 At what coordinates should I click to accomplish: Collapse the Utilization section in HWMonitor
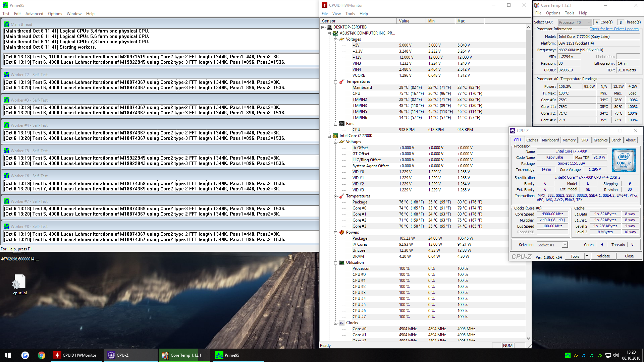pos(335,263)
